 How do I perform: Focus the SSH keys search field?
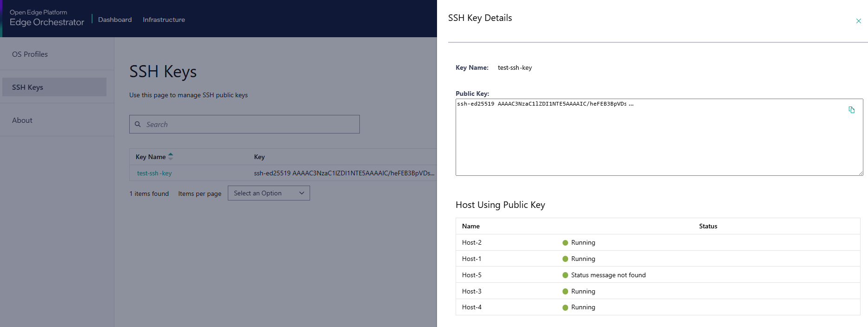[251, 124]
